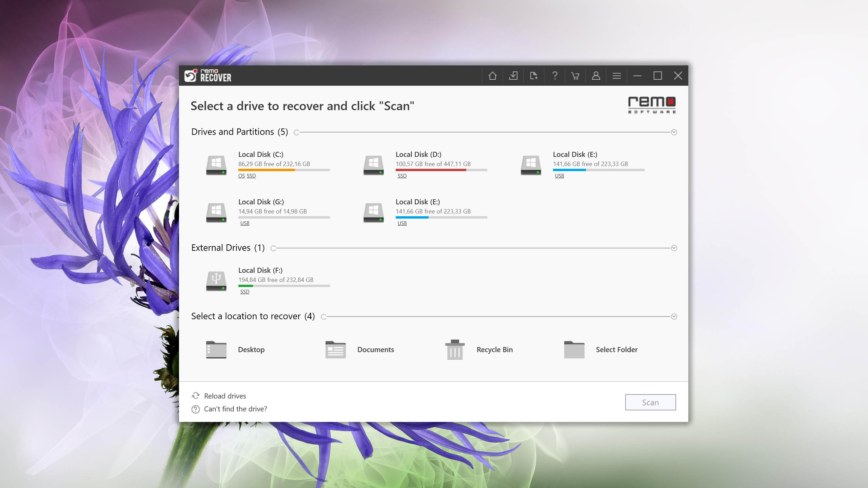Click the Local Disk (G:) name text

[x=261, y=202]
